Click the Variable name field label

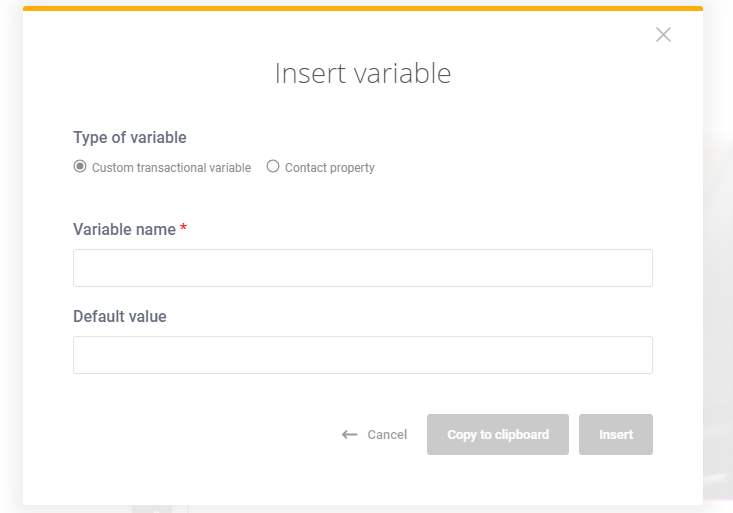124,230
